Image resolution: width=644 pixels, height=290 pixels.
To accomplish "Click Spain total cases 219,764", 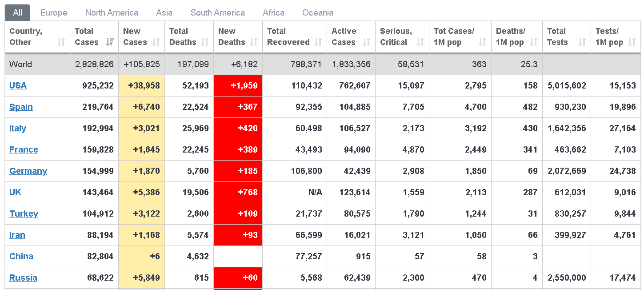I will 98,107.
